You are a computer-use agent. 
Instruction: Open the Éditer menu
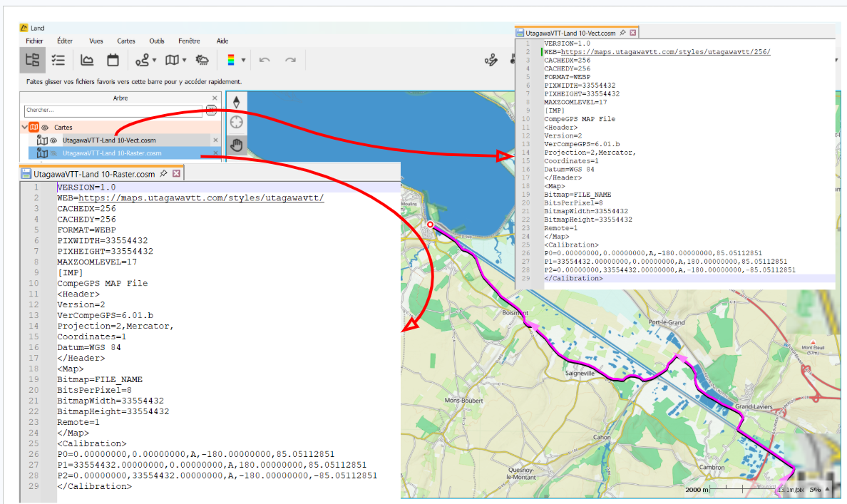click(x=65, y=41)
